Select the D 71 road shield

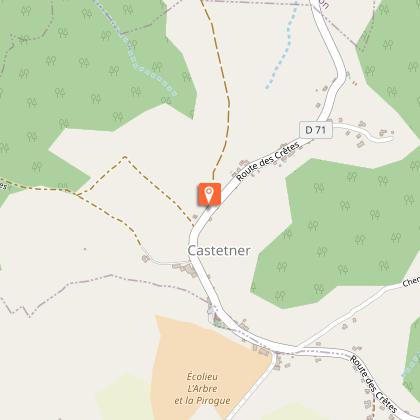coord(316,130)
